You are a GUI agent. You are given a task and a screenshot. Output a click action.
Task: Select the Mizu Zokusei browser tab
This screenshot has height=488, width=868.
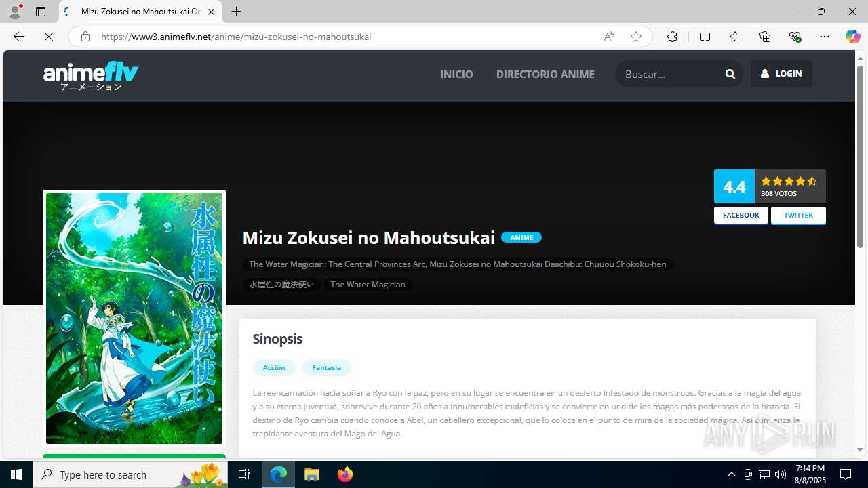pos(140,12)
